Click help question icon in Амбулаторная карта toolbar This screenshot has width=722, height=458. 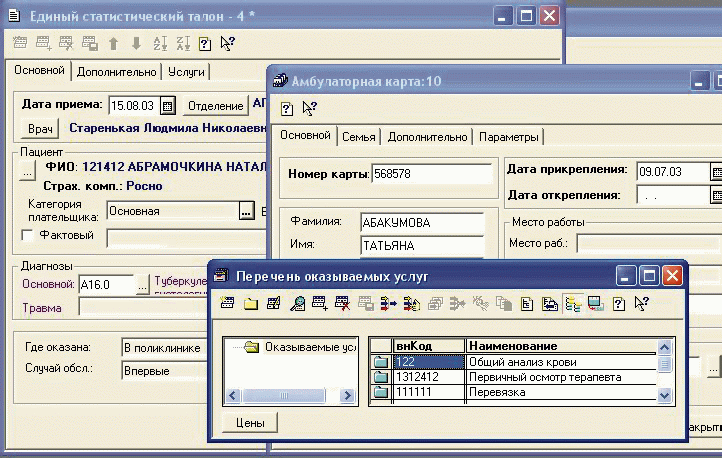coord(286,109)
